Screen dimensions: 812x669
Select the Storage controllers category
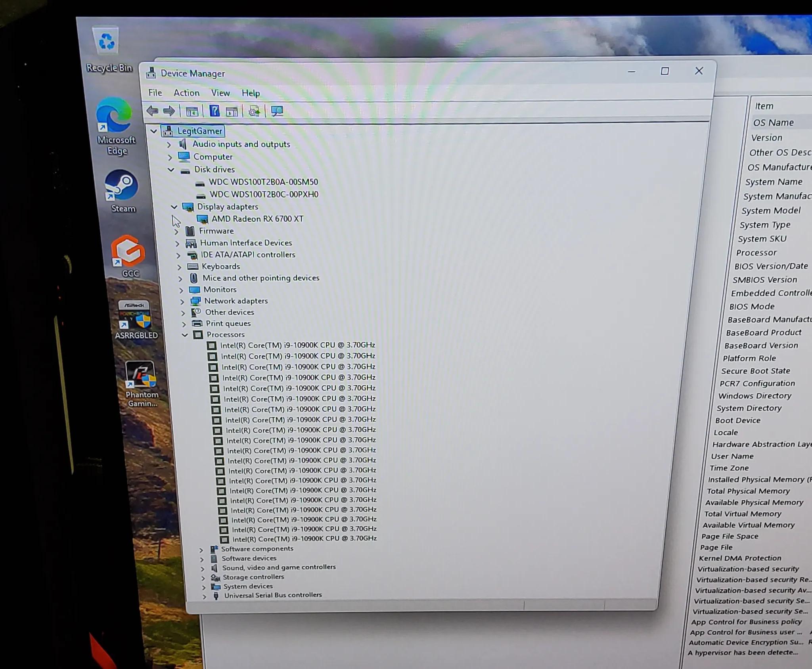(253, 577)
